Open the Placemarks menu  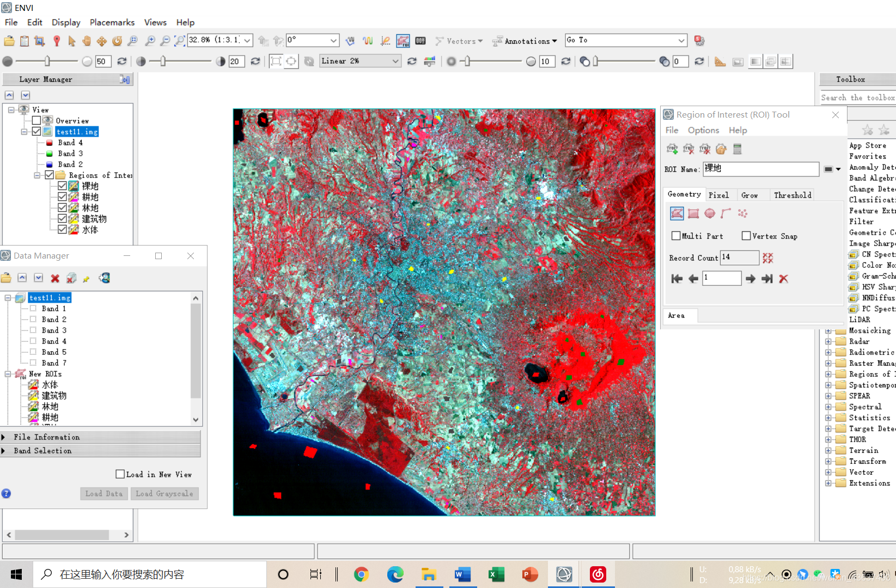point(112,22)
